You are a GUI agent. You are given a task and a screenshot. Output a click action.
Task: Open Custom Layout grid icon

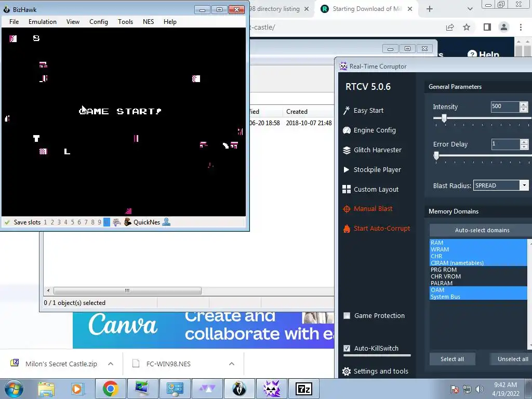pos(347,189)
